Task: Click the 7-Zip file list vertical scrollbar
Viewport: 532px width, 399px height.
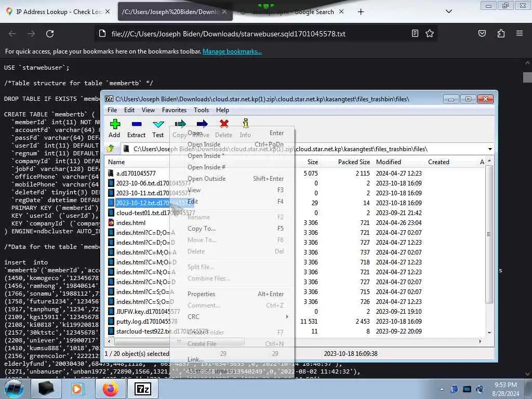Action: click(x=489, y=234)
